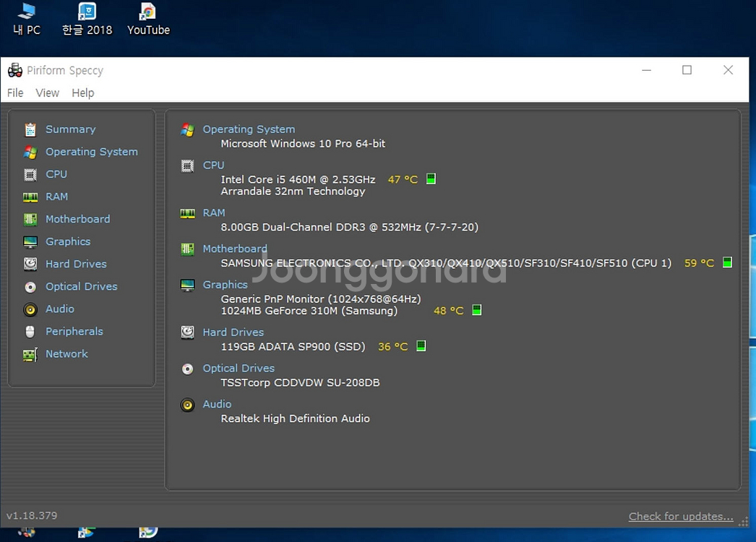Click the Check for updates link
This screenshot has width=756, height=542.
681,517
